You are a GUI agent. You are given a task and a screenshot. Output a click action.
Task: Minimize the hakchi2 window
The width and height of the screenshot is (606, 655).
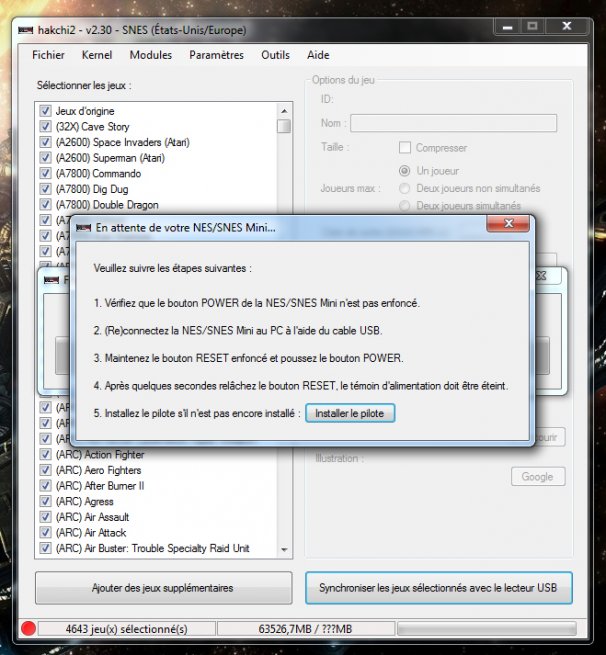point(507,27)
